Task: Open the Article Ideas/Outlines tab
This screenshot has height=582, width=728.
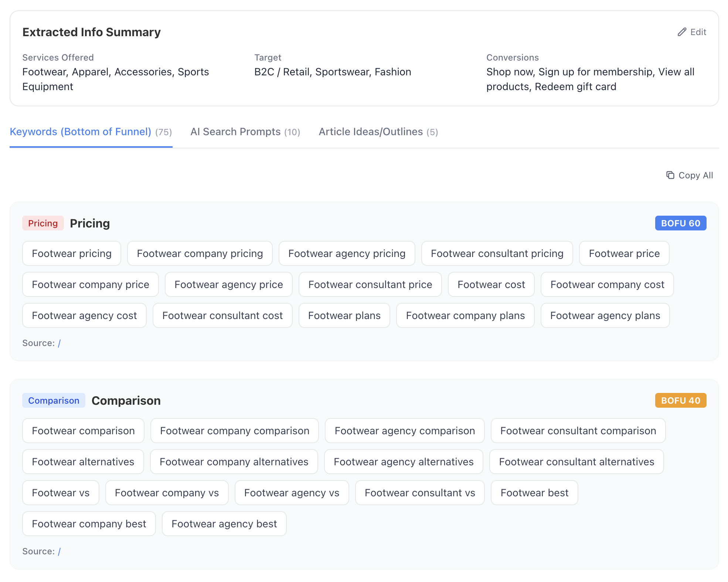Action: (x=378, y=132)
